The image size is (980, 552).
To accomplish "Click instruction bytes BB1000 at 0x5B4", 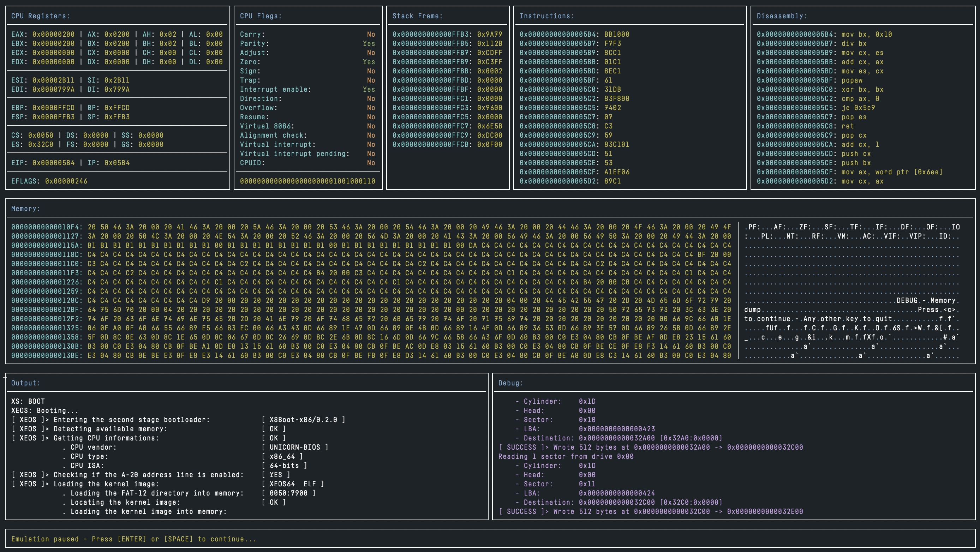I will [616, 34].
